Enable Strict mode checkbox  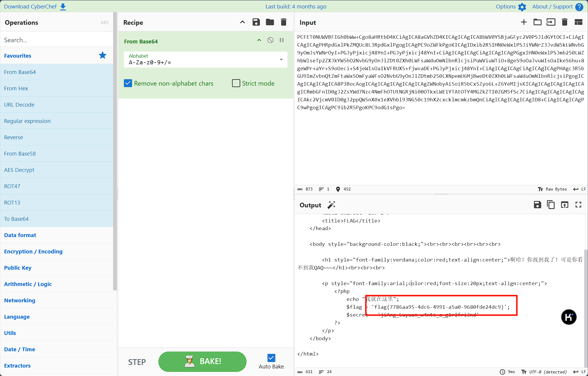236,83
